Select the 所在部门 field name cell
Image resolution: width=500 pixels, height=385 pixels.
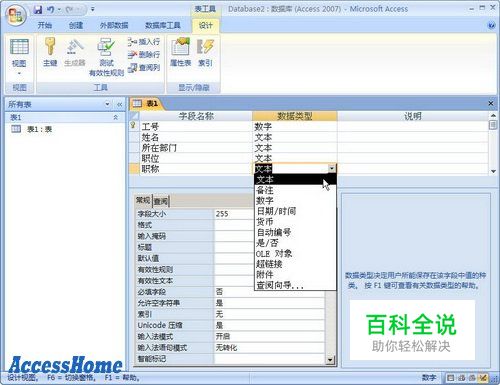(x=196, y=148)
